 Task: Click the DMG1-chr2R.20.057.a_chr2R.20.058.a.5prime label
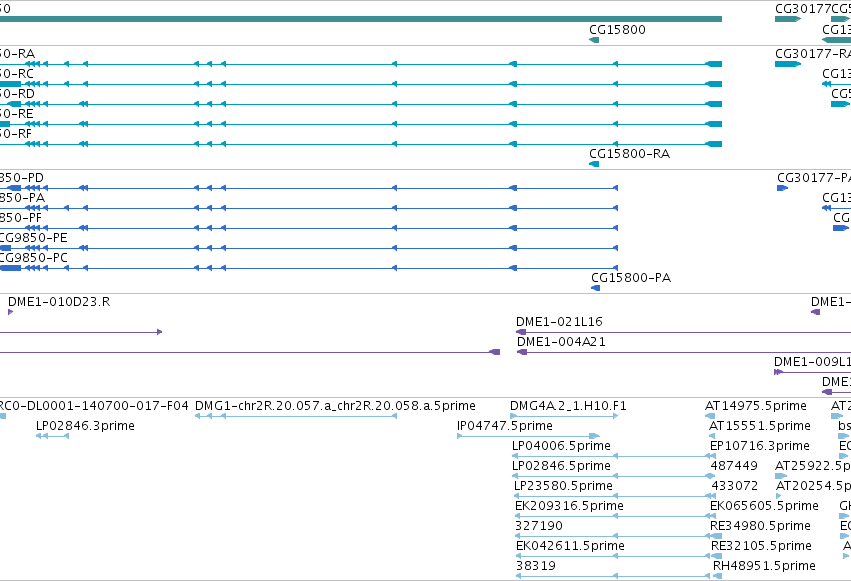click(x=335, y=406)
